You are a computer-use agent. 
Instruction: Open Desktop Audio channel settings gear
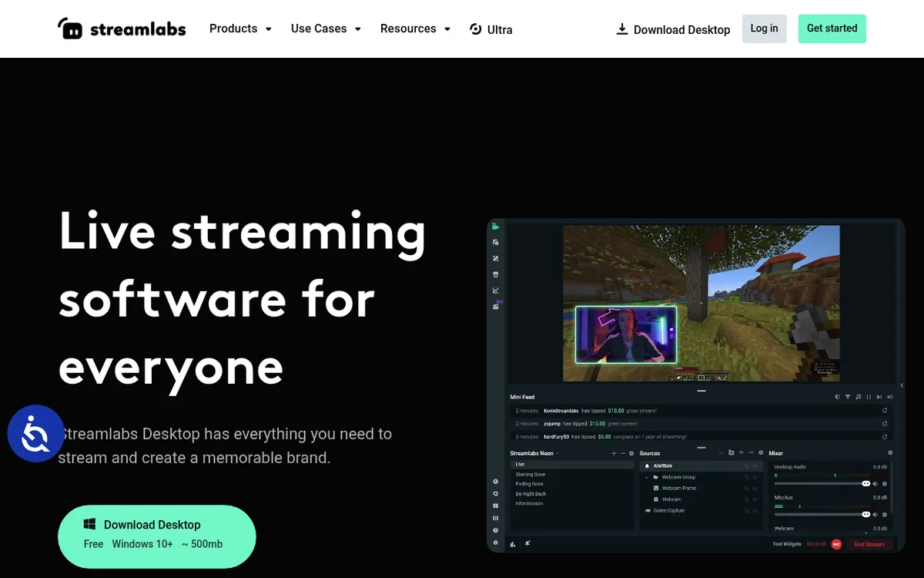[x=884, y=484]
